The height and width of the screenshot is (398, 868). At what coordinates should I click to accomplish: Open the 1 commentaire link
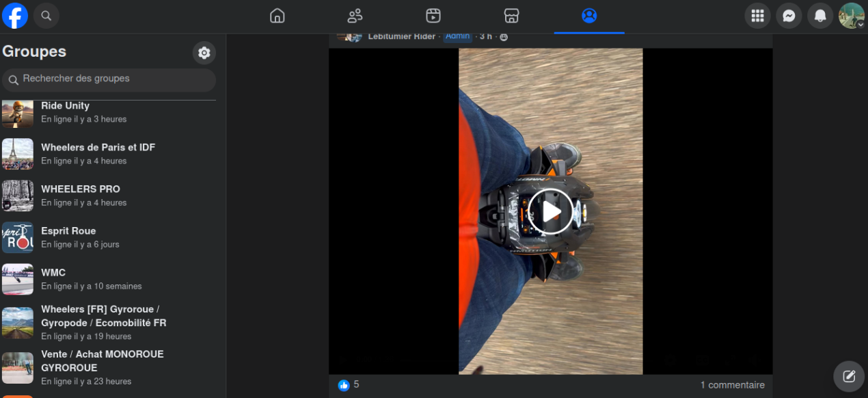(732, 385)
